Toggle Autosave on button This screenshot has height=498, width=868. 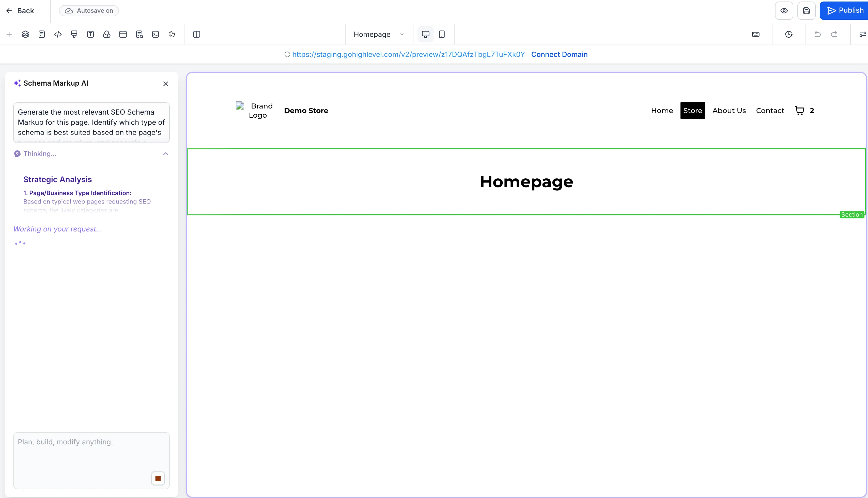[89, 11]
